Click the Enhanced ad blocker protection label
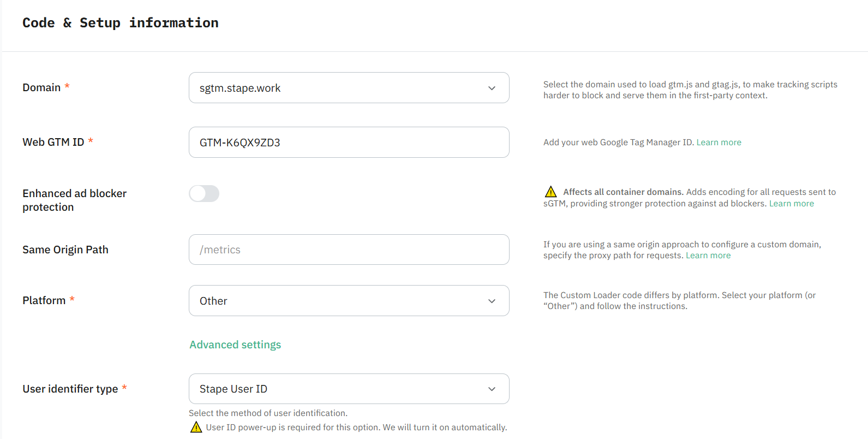This screenshot has height=439, width=868. pos(74,200)
